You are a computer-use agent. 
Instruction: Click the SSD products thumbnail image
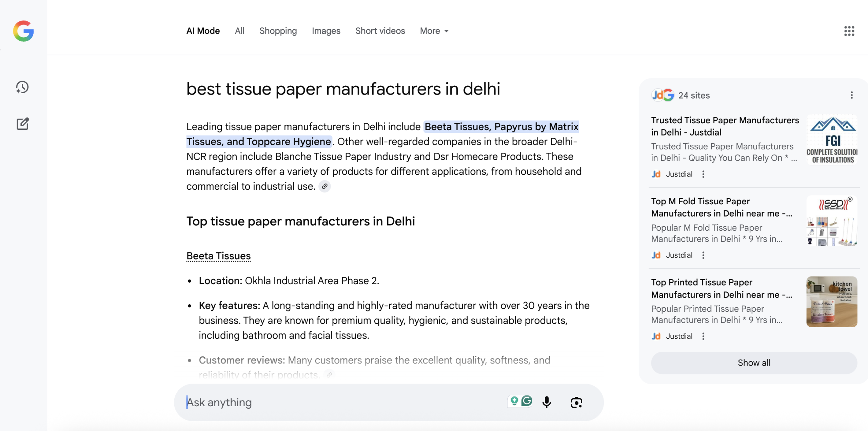click(832, 221)
